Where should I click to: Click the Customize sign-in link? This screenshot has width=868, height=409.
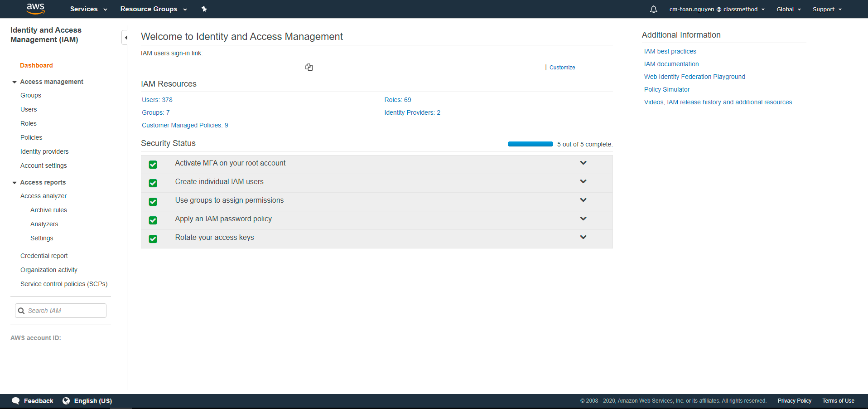click(x=562, y=68)
